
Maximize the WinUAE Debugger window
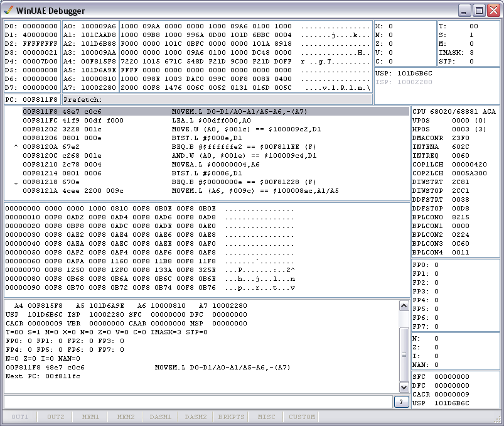coord(479,10)
